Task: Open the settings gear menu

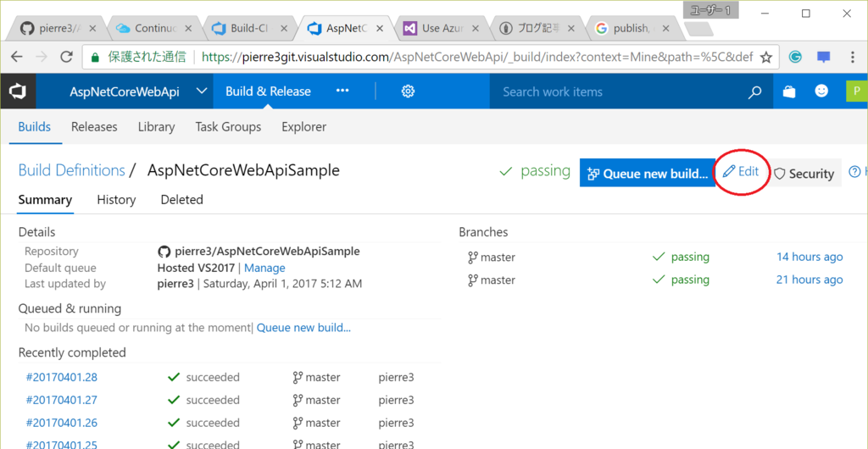Action: click(x=408, y=91)
